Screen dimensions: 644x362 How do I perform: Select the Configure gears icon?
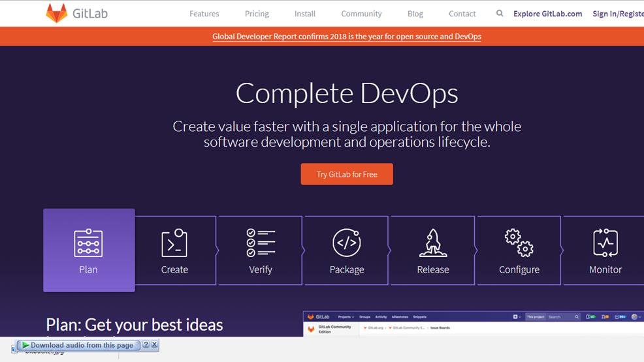coord(519,243)
